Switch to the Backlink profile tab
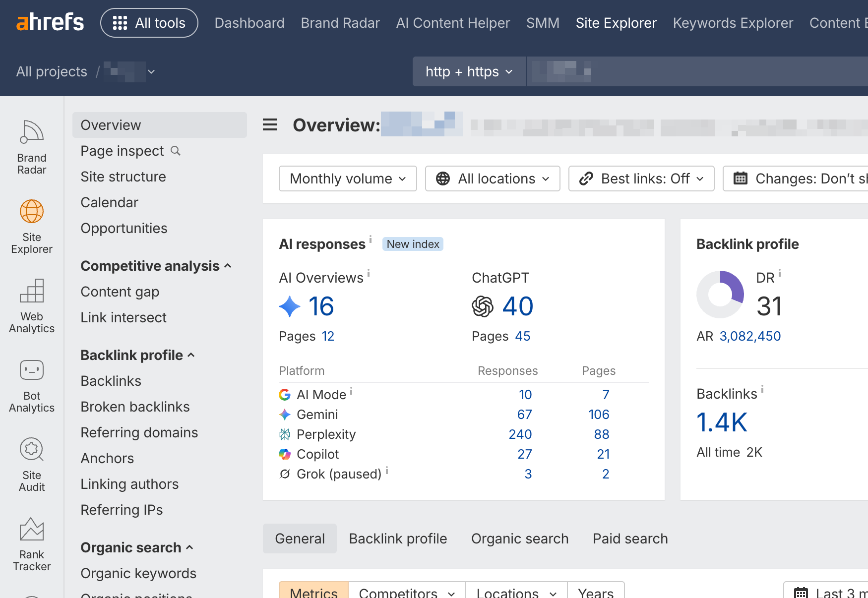Image resolution: width=868 pixels, height=598 pixels. tap(398, 538)
